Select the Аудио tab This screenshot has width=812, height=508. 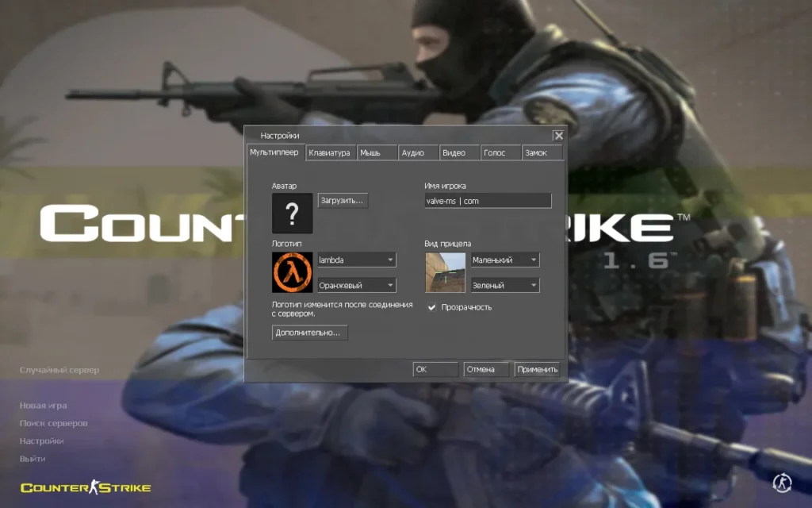coord(412,152)
